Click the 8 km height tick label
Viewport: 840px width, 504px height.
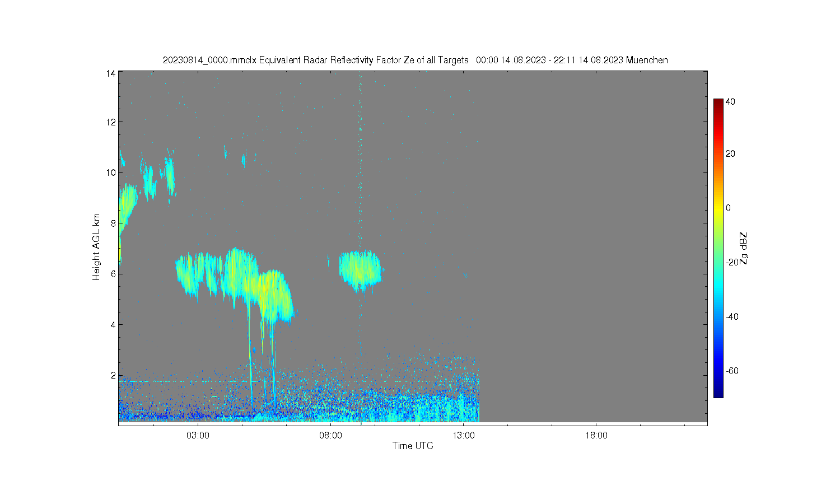(x=113, y=223)
